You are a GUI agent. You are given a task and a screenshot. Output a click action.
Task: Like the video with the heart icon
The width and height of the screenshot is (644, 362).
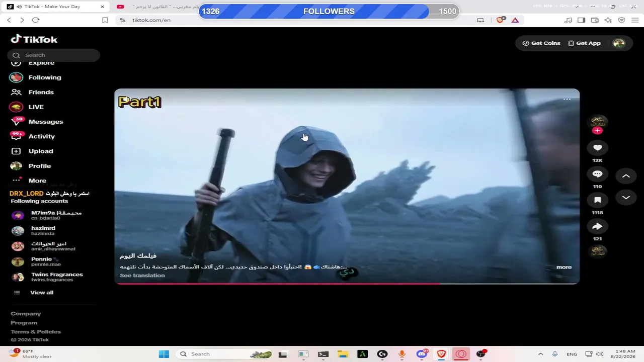point(597,148)
